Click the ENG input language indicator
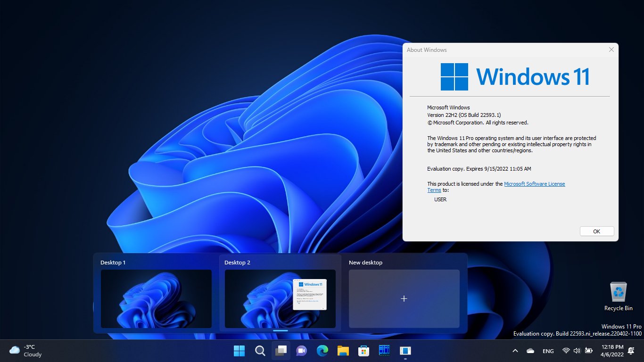The image size is (644, 362). coord(548,351)
